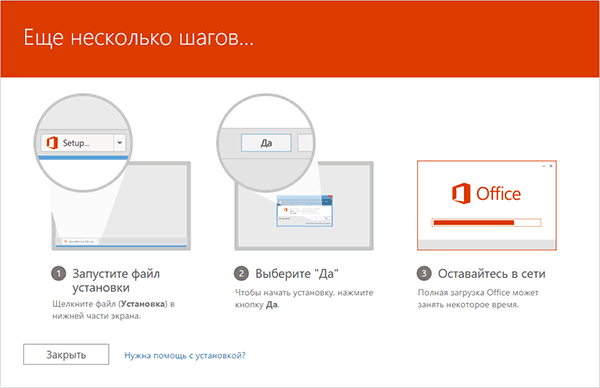The width and height of the screenshot is (600, 388).
Task: Click the small dialog in the second screen illustration
Action: 305,211
